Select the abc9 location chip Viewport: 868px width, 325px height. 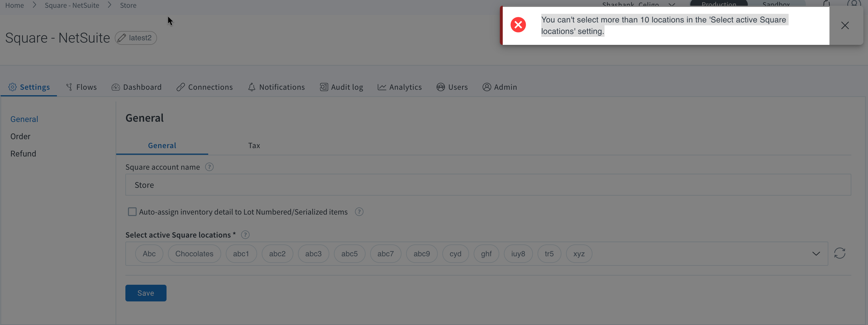(x=422, y=254)
